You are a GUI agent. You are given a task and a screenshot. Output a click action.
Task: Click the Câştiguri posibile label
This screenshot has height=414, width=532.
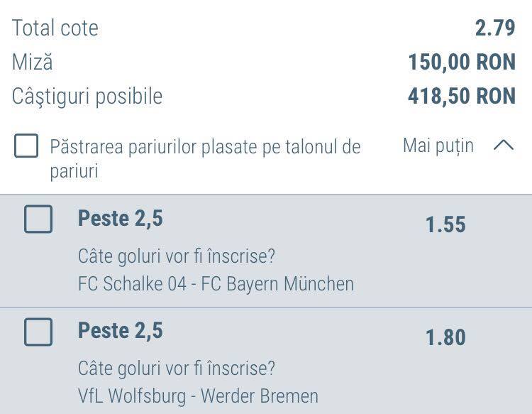click(x=87, y=97)
